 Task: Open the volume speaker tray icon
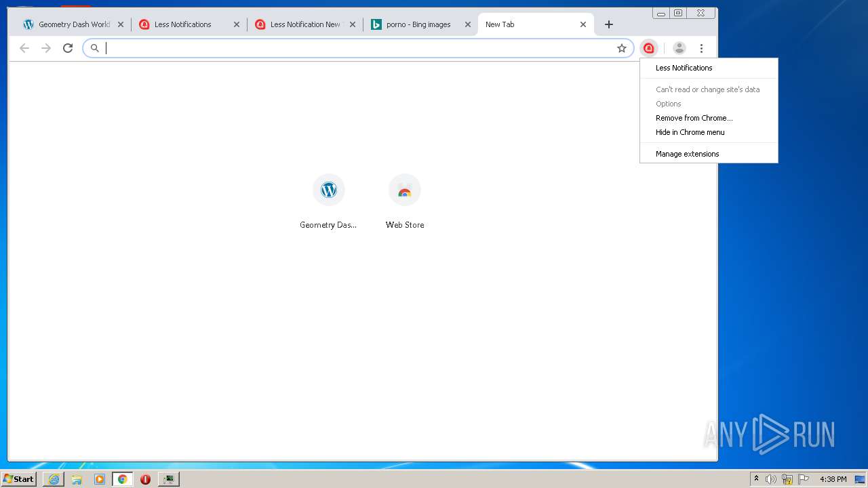771,479
